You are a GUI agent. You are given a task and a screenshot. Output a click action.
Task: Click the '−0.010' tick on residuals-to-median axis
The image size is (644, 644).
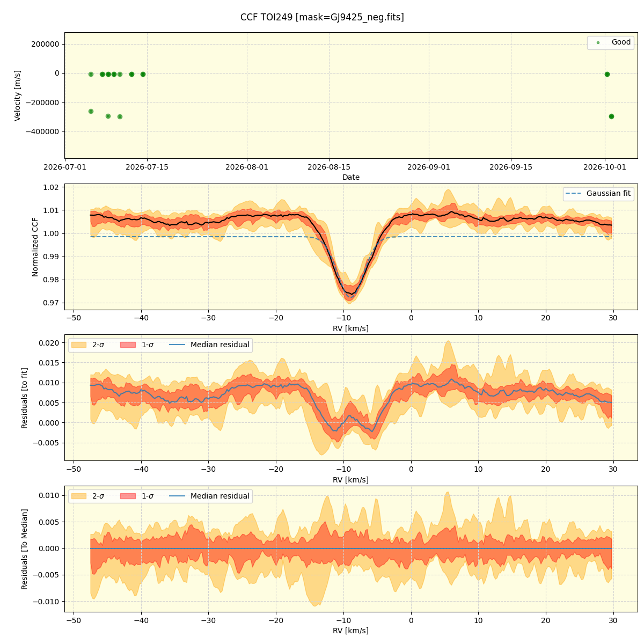click(x=46, y=601)
